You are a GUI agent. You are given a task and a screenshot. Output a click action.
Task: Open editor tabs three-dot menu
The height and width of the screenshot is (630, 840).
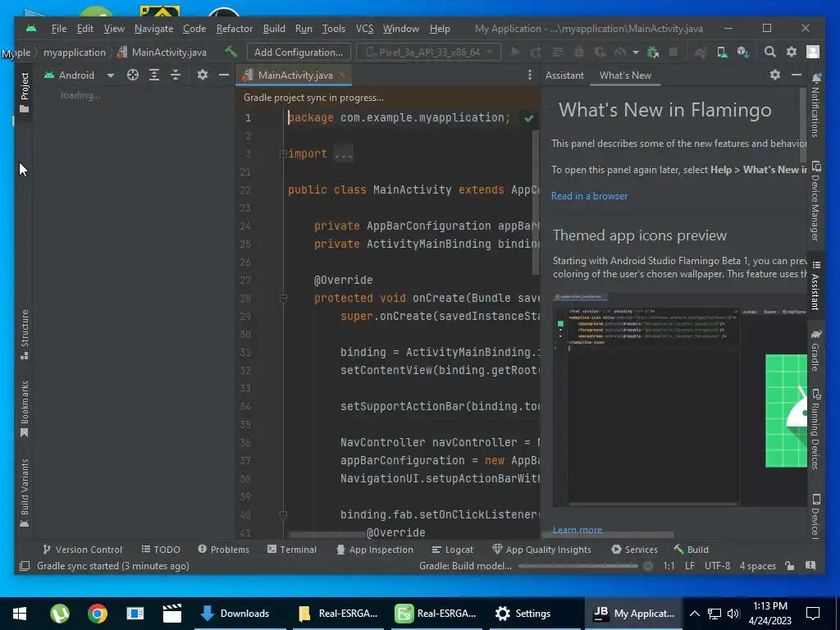point(529,75)
